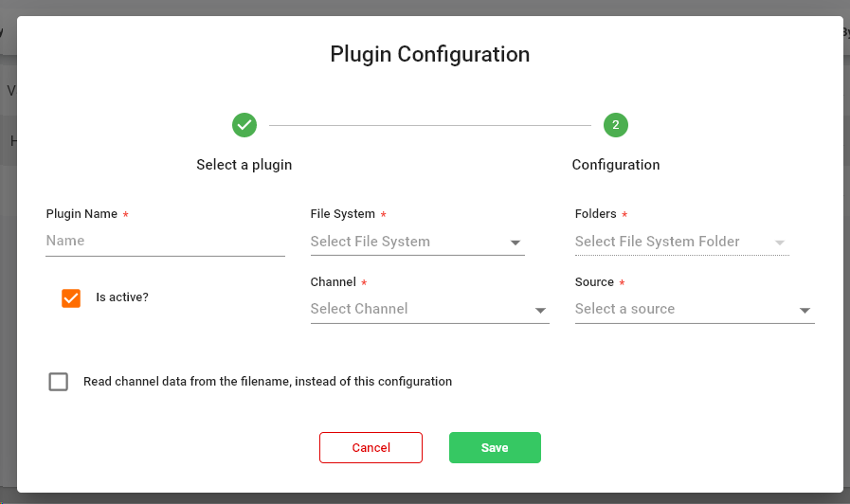
Task: Click the "Plugin Configuration" dialog title
Action: [x=429, y=54]
